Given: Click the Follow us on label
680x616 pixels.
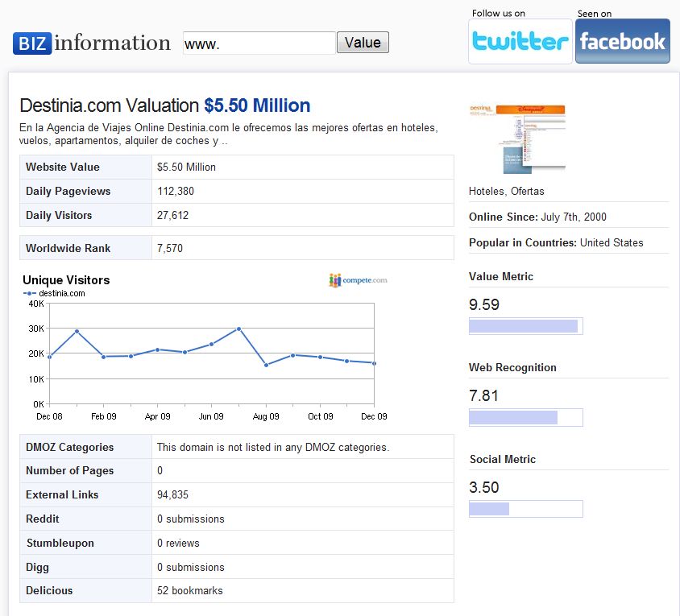Looking at the screenshot, I should click(499, 14).
